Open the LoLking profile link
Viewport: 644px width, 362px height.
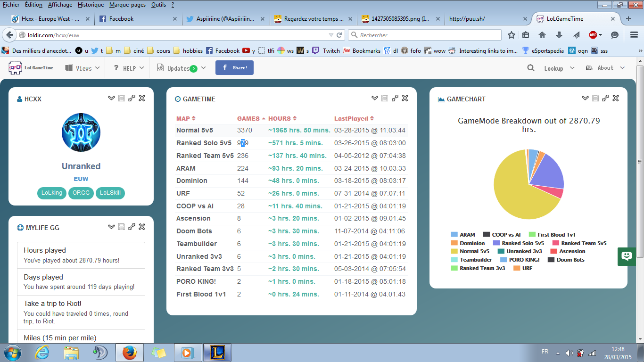pos(52,193)
